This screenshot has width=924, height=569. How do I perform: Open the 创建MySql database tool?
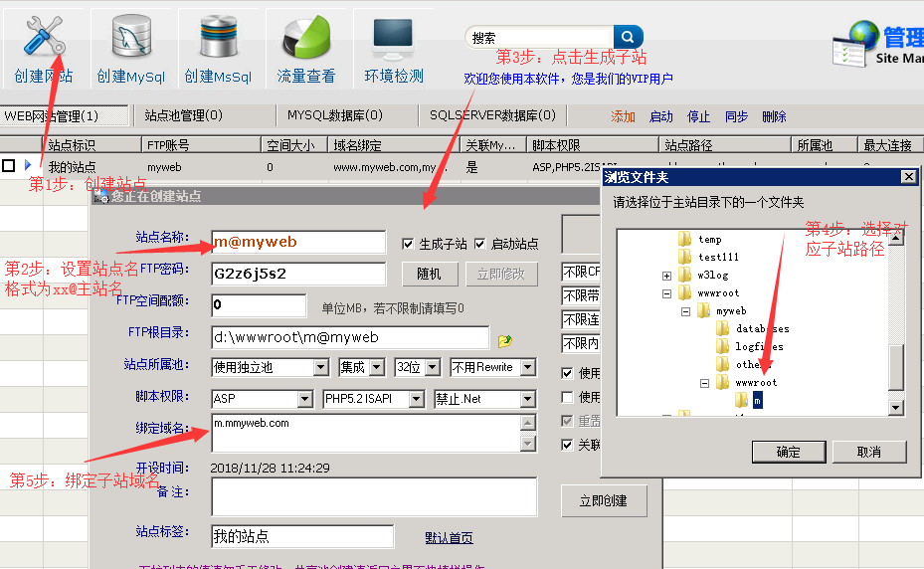click(131, 48)
